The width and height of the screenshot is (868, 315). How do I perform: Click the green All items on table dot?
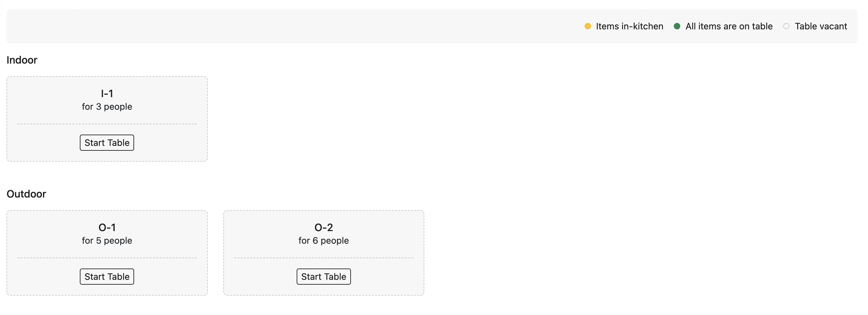pos(677,26)
